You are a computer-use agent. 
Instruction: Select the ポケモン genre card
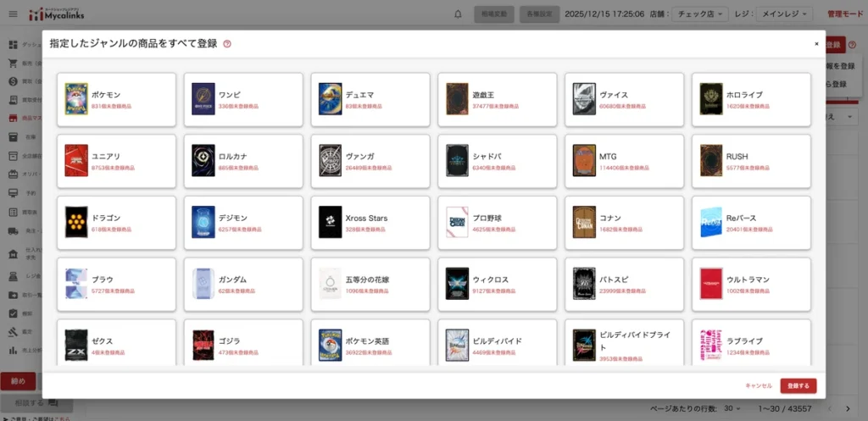click(x=116, y=99)
